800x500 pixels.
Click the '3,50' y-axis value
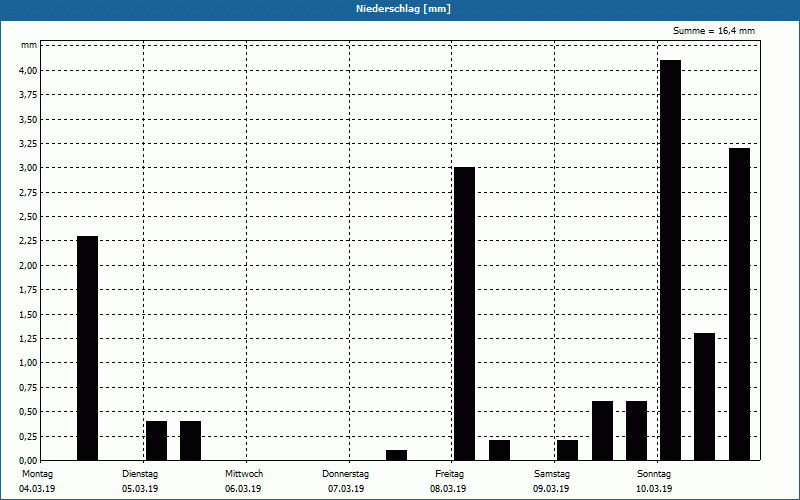pos(29,119)
